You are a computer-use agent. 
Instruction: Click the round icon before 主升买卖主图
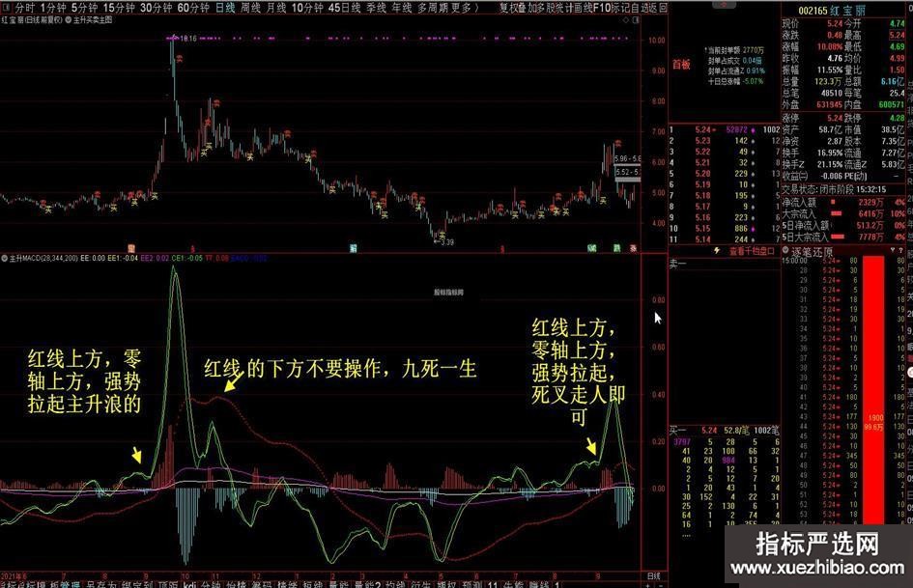(x=69, y=20)
